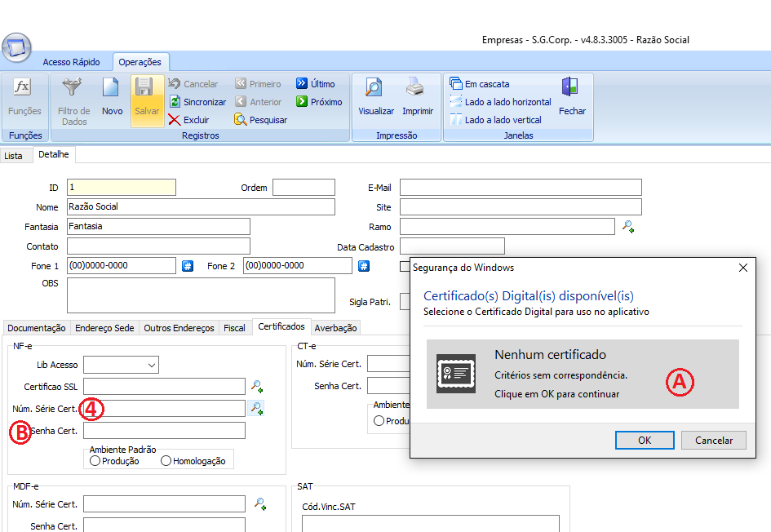Click the Ramo input field
The height and width of the screenshot is (532, 771).
[x=507, y=227]
